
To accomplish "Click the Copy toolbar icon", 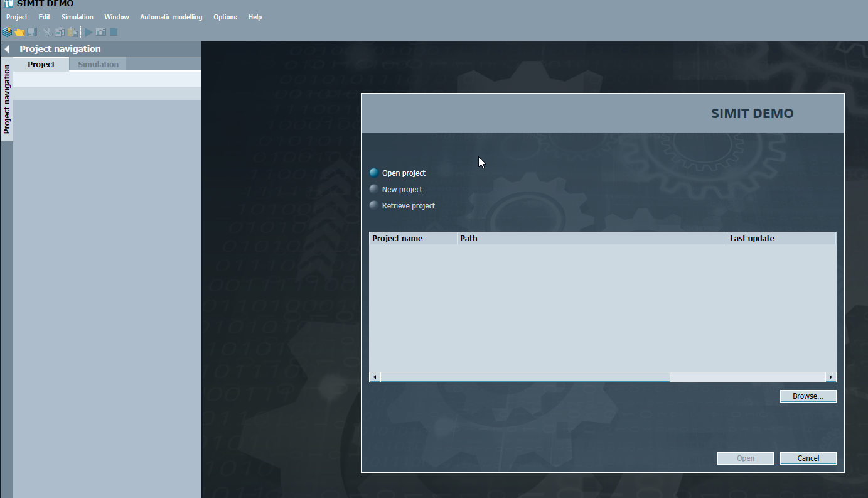I will pos(60,32).
